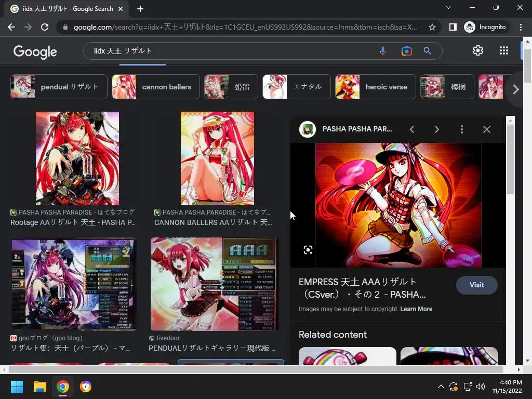
Task: Click the PENDUALリザルトギャラリー現代版 link
Action: [x=212, y=348]
